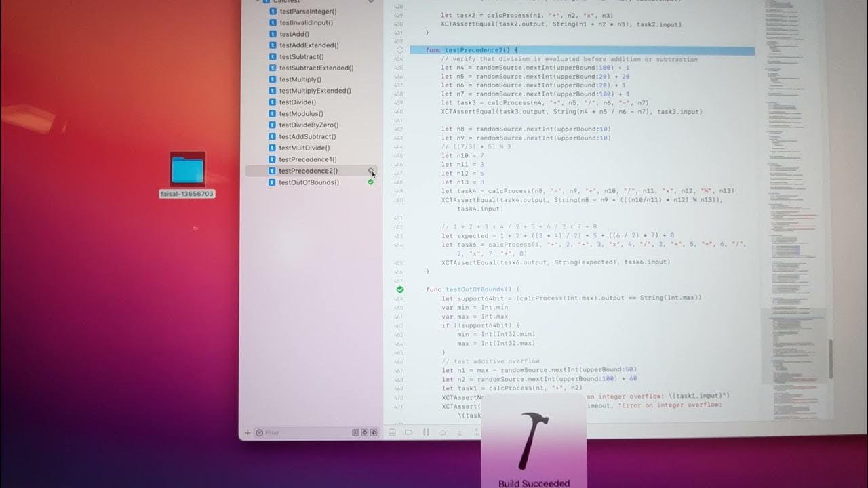The image size is (868, 488).
Task: Select highlighted testPrecedence2() row label
Action: click(x=308, y=171)
